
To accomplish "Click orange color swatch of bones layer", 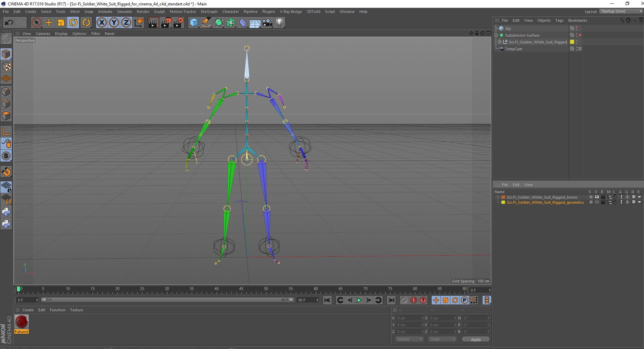I will (x=504, y=197).
